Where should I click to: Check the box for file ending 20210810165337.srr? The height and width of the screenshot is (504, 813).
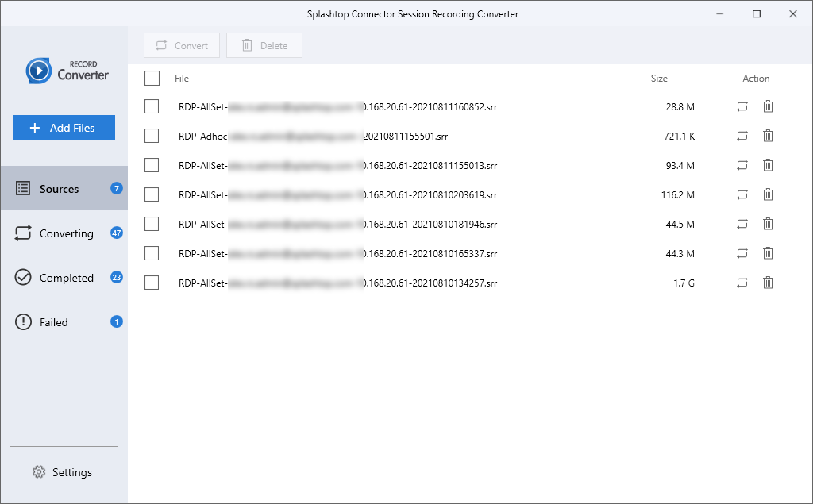coord(152,253)
